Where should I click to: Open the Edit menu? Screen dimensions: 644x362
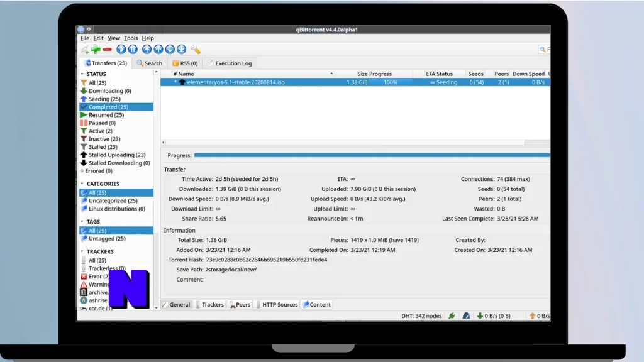[x=98, y=38]
